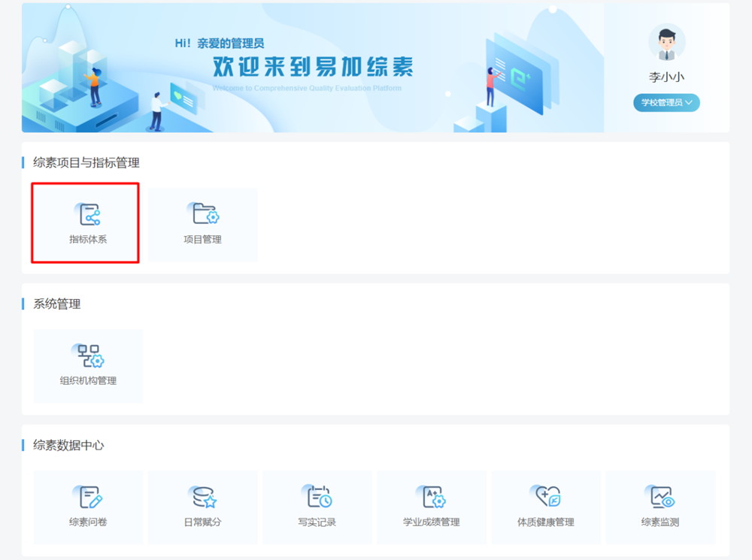This screenshot has width=752, height=560.
Task: Open the 组织机构管理 icon
Action: pos(88,356)
